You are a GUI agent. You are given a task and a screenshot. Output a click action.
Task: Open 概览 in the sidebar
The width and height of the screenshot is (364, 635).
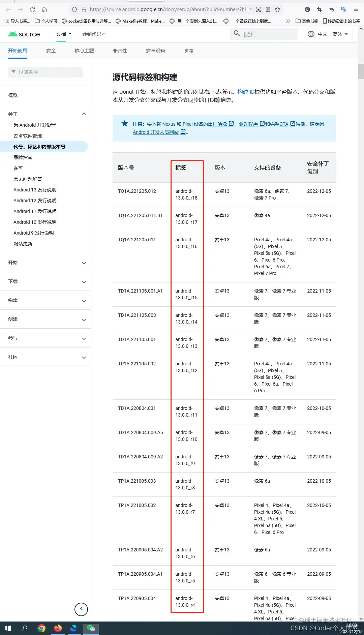[13, 95]
